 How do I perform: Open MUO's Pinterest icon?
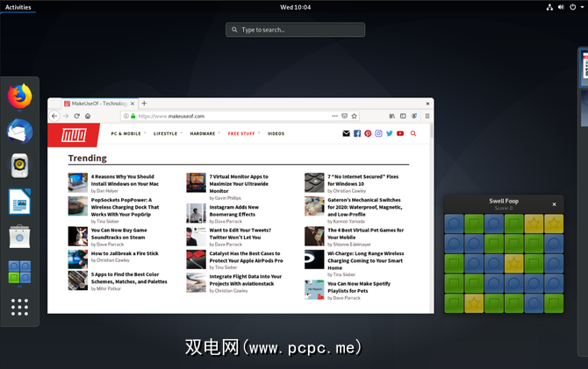(368, 133)
